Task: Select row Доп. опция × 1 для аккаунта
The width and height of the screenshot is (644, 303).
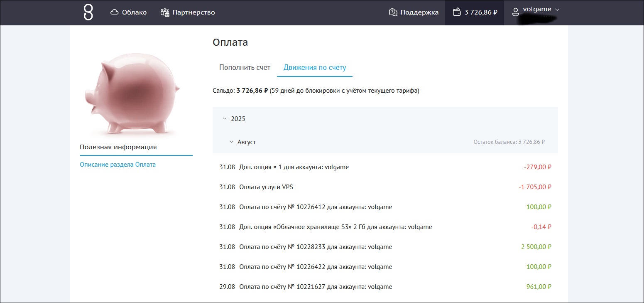Action: point(385,167)
